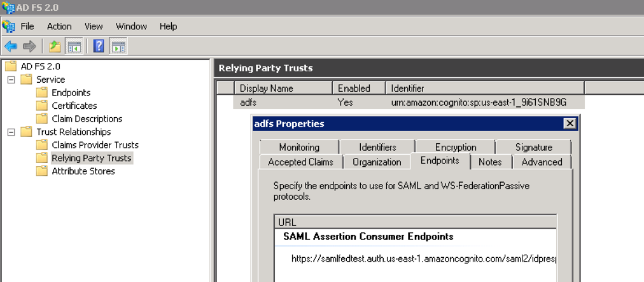This screenshot has height=282, width=644.
Task: Switch to the Monitoring tab
Action: 299,147
